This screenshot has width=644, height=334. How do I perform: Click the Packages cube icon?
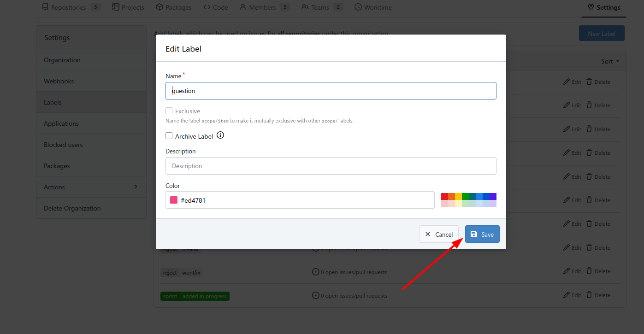pos(160,7)
